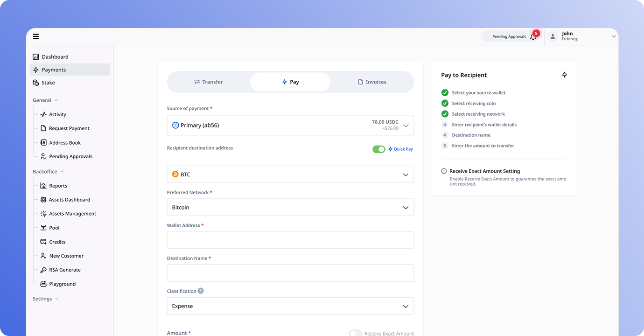Click lightning icon in Pay to Recipient
644x336 pixels.
pos(564,75)
